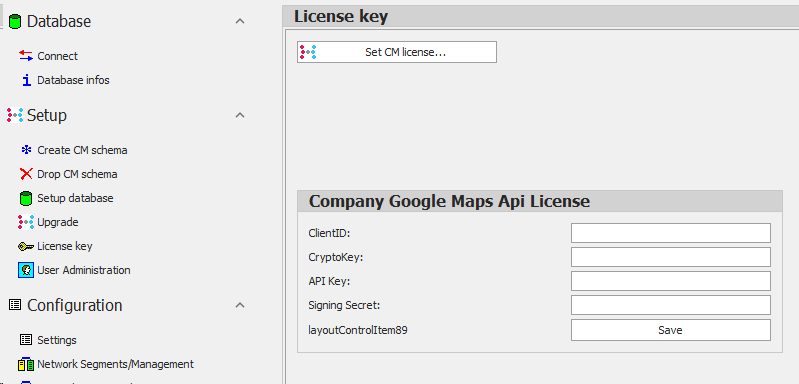
Task: Collapse the Database section chevron
Action: [240, 21]
